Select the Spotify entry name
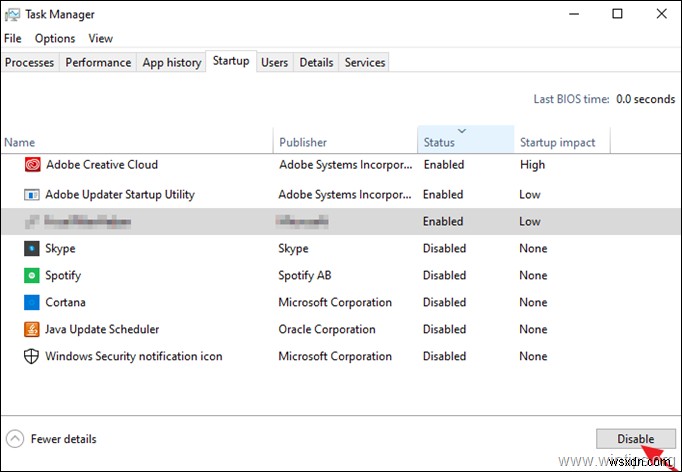The width and height of the screenshot is (682, 472). [x=63, y=275]
